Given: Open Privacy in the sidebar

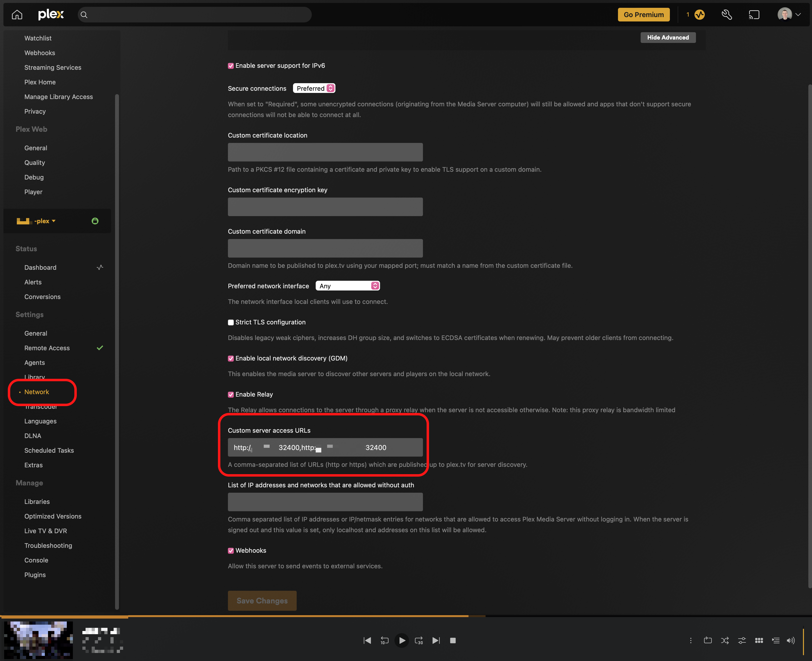Looking at the screenshot, I should click(35, 111).
